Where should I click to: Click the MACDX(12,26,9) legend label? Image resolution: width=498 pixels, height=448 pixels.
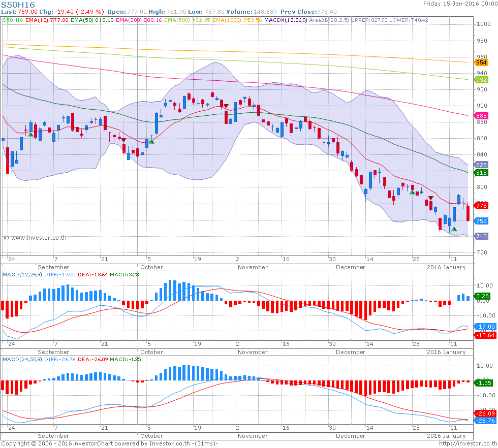point(286,20)
